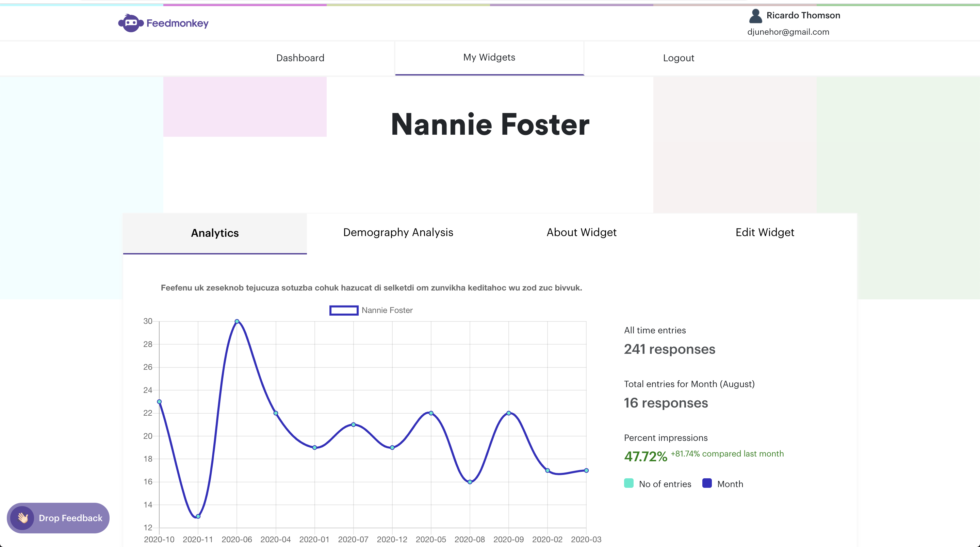Viewport: 980px width, 547px height.
Task: Open the Demography Analysis tab
Action: pyautogui.click(x=398, y=232)
